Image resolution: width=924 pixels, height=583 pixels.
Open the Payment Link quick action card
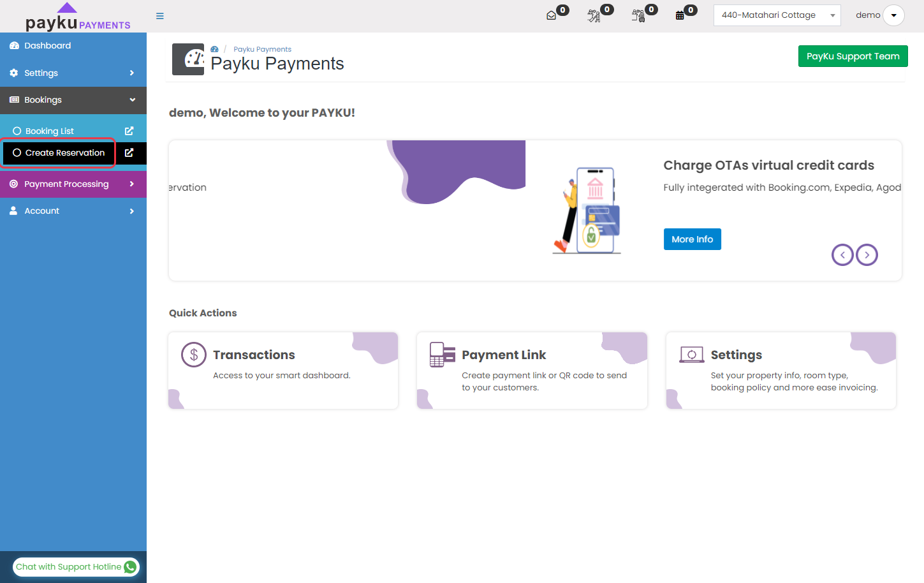(x=532, y=371)
